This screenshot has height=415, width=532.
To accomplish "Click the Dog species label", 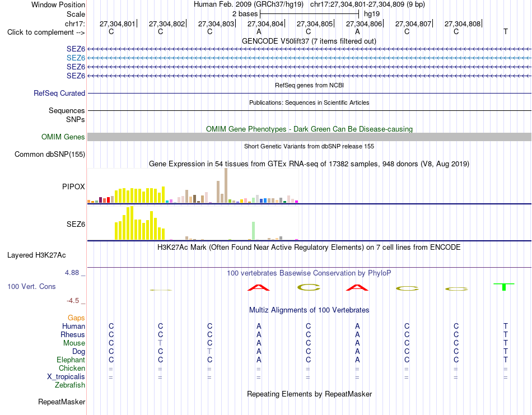I will [78, 352].
